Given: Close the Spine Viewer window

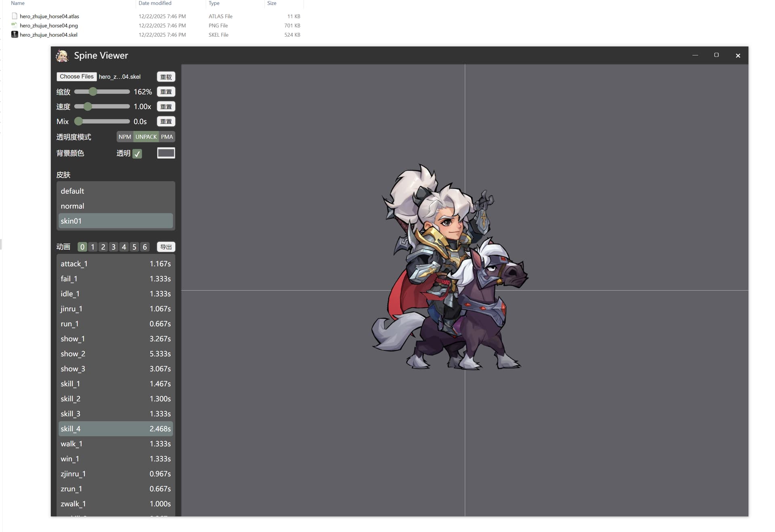Looking at the screenshot, I should coord(737,56).
